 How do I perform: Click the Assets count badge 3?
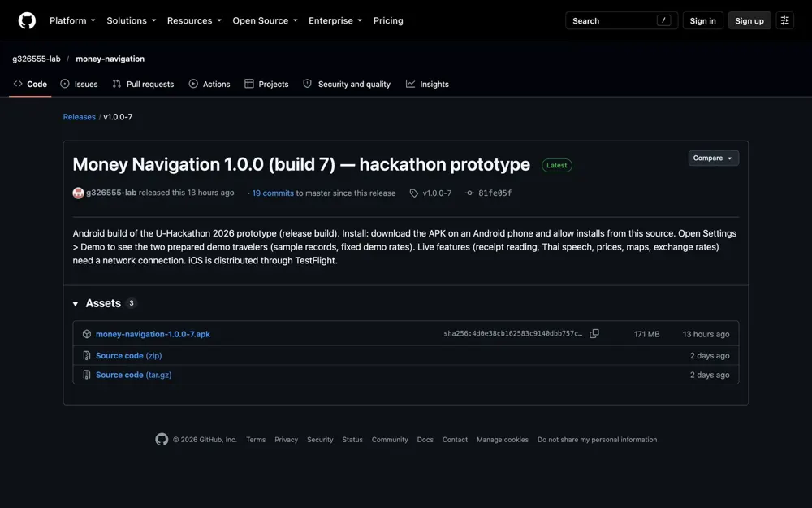(x=132, y=303)
